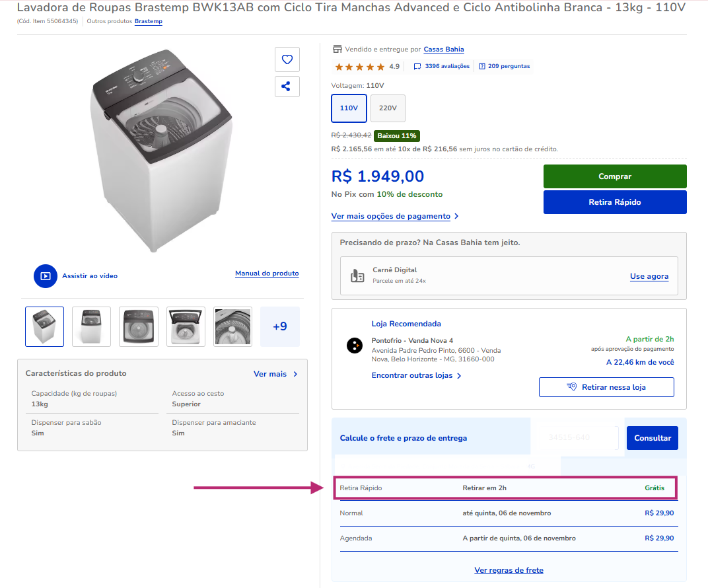Expand Ver mais product characteristics

coord(275,374)
